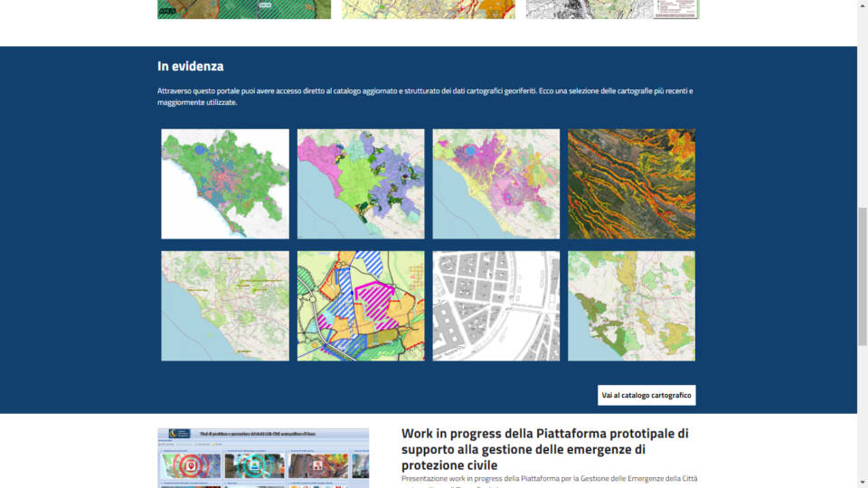Open the grayscale city blocks map
Screen dimensions: 868x488
[x=495, y=305]
